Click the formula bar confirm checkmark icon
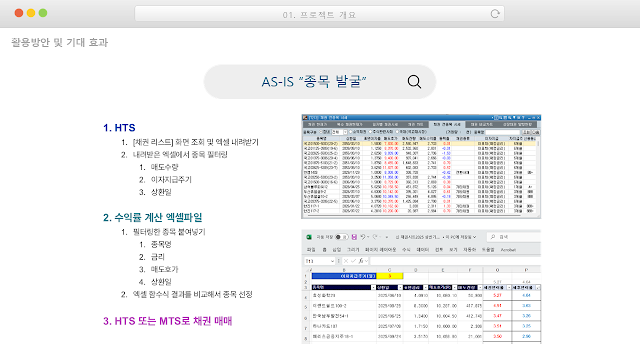 353,261
